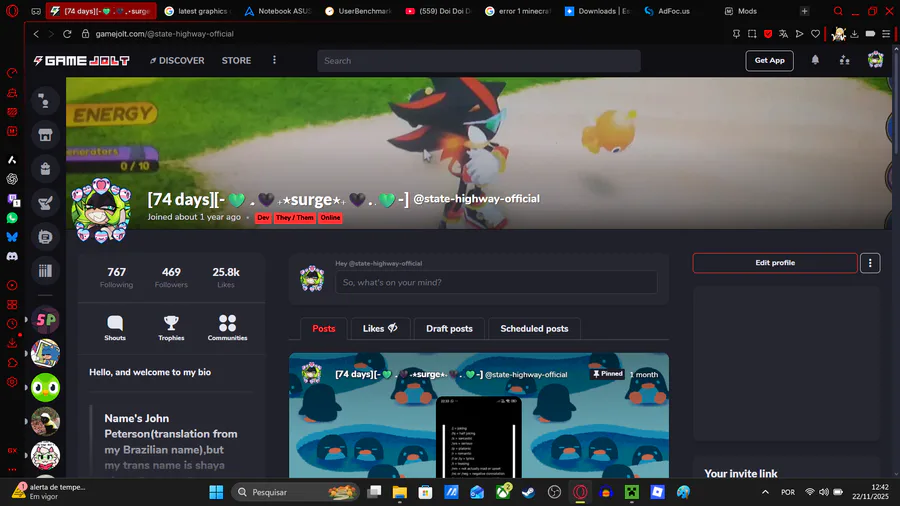Image resolution: width=900 pixels, height=506 pixels.
Task: Open the user avatar menu in header
Action: click(875, 60)
